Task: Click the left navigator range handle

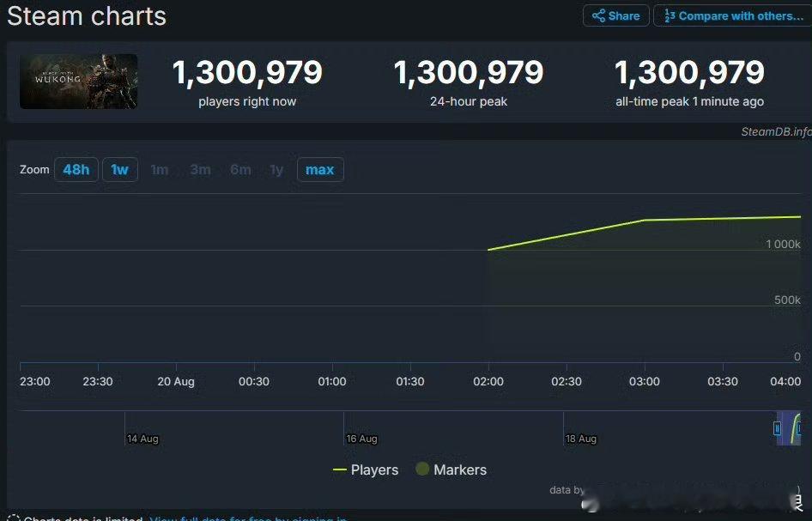Action: click(778, 428)
